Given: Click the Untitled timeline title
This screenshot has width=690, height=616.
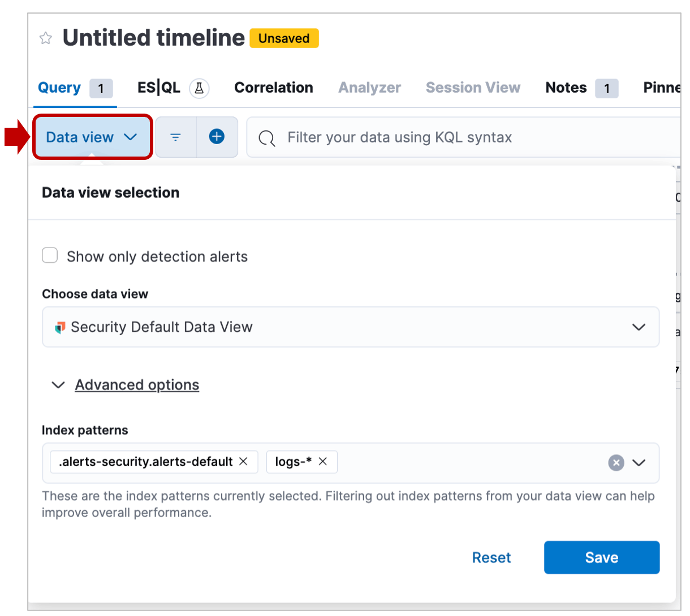Looking at the screenshot, I should (x=154, y=38).
